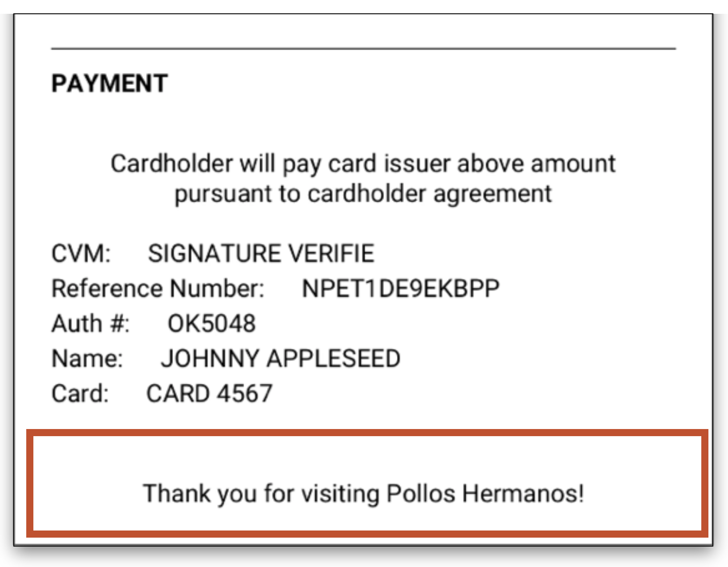
Task: Click the Thank you for visiting Pollos Hermanos message
Action: click(364, 494)
